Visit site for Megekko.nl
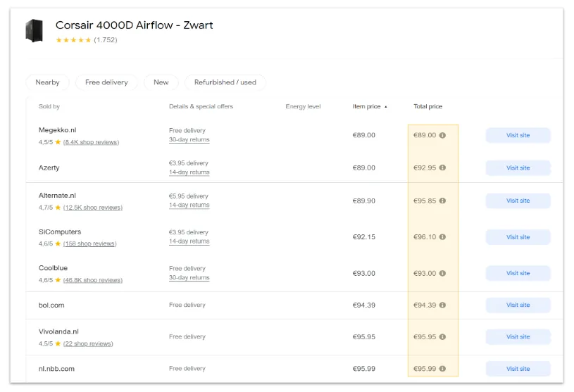The image size is (574, 392). [x=518, y=135]
